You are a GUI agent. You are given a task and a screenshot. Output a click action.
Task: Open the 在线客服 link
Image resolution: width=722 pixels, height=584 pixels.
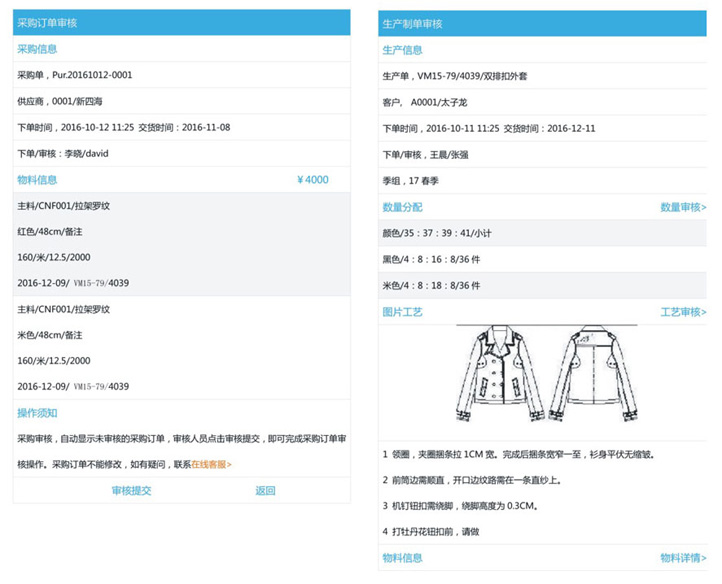(211, 465)
